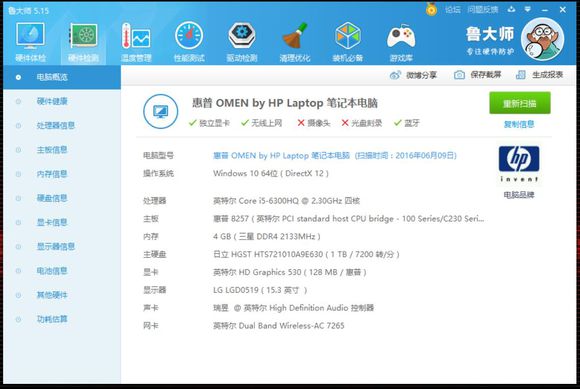Click the 惠普 8257 motherboard value

(348, 219)
